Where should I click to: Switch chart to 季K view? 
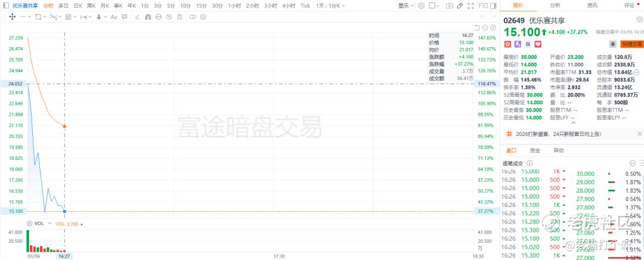[118, 6]
